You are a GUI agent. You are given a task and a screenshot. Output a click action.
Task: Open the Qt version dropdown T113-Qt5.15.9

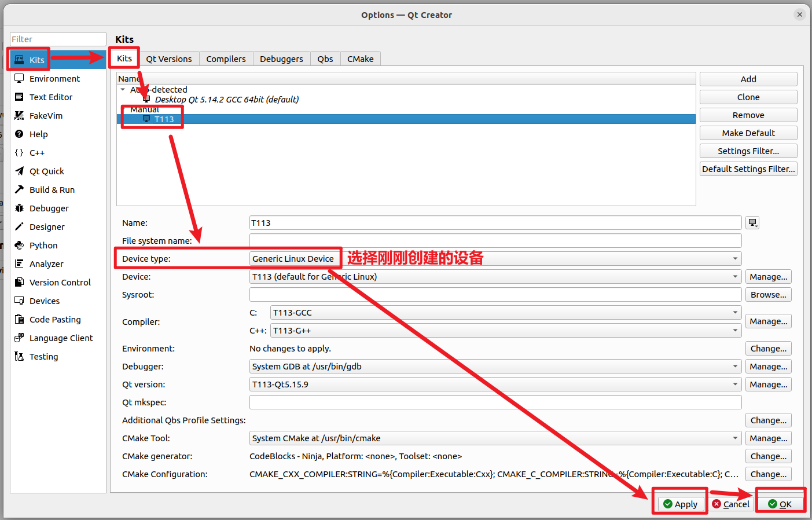[495, 384]
